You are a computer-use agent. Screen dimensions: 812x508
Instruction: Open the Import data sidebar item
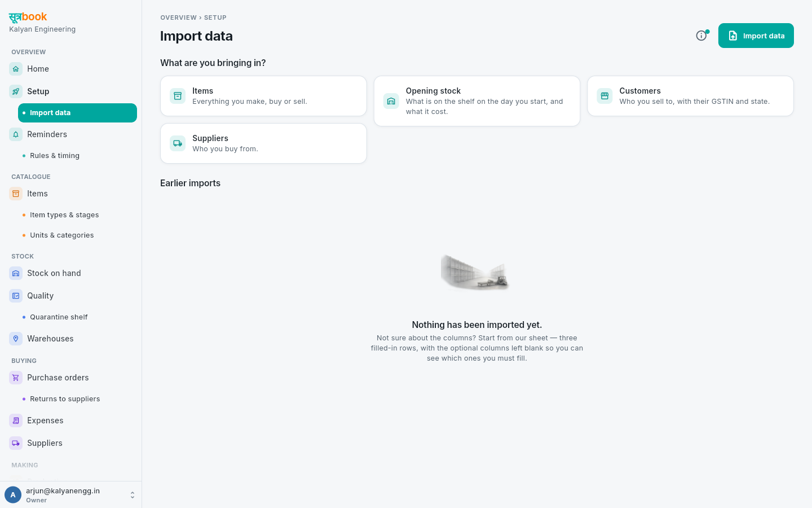pyautogui.click(x=77, y=113)
